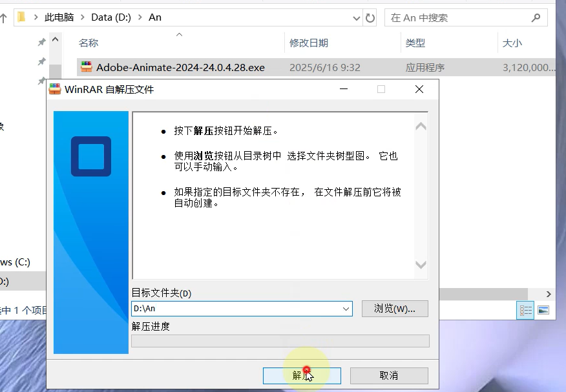Sort files by 大小 column header
Viewport: 566px width, 392px height.
pyautogui.click(x=512, y=43)
